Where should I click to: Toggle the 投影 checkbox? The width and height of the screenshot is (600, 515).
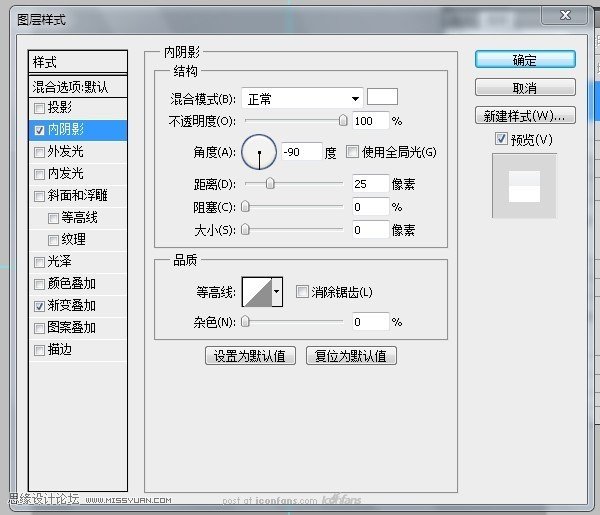pyautogui.click(x=39, y=108)
